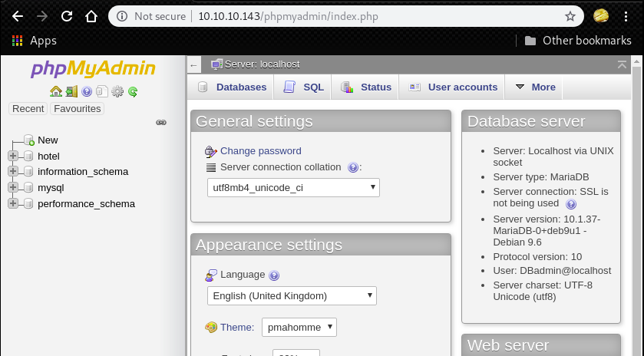Screen dimensions: 644x356
Task: Open the Language selection dropdown
Action: [292, 295]
